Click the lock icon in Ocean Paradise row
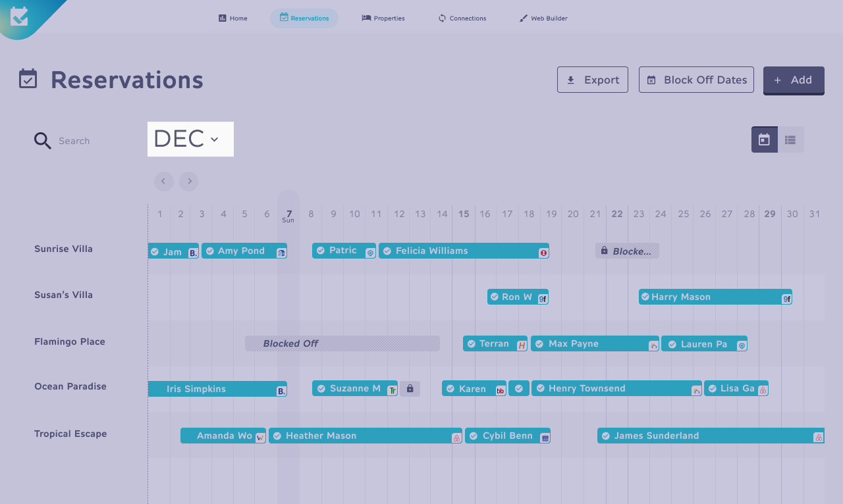The image size is (843, 504). [410, 389]
